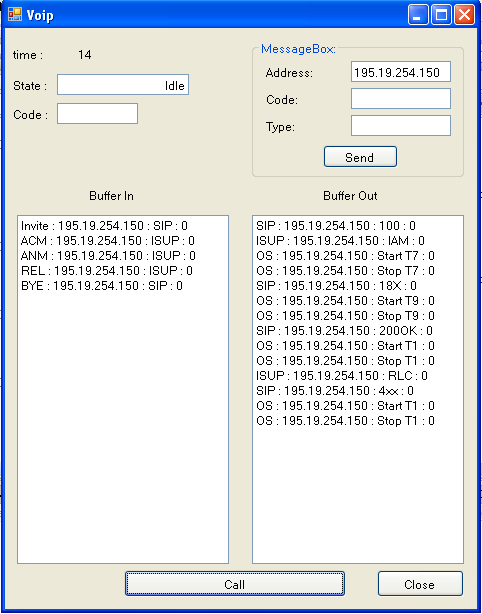
Task: Click the Send button
Action: 360,157
